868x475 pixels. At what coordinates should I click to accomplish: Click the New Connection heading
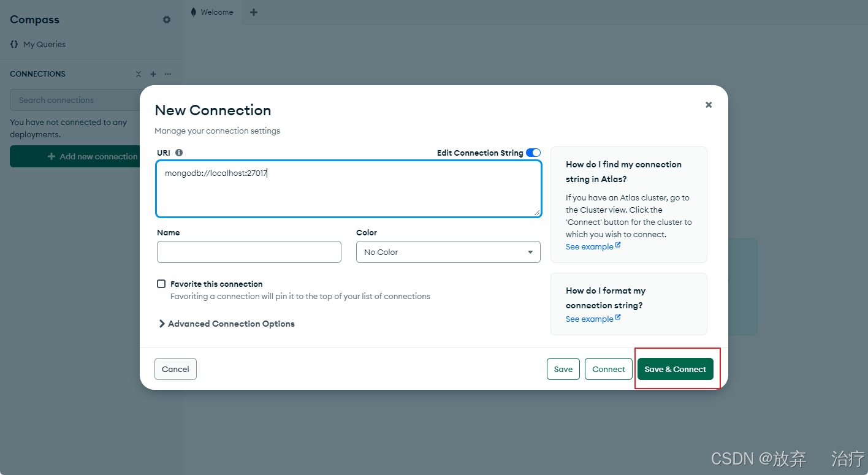(213, 110)
